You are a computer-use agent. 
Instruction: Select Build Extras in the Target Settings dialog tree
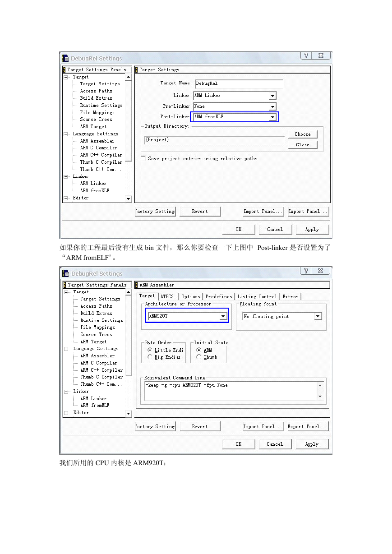point(96,98)
